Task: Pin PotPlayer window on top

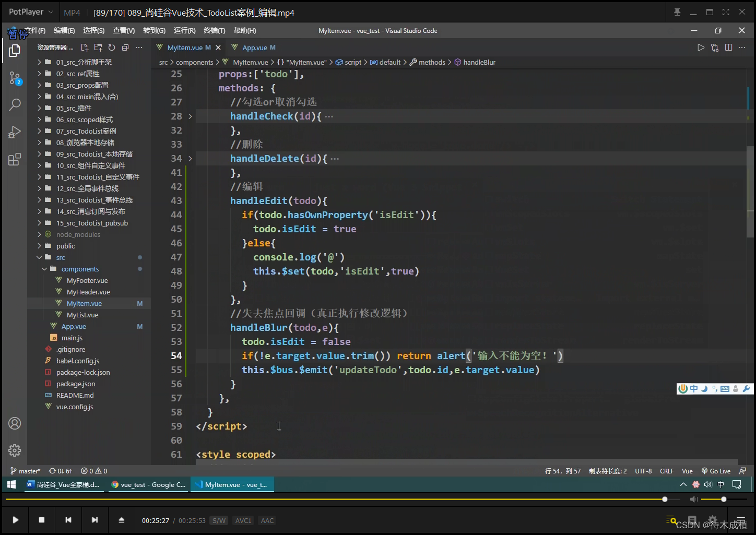Action: pyautogui.click(x=677, y=12)
